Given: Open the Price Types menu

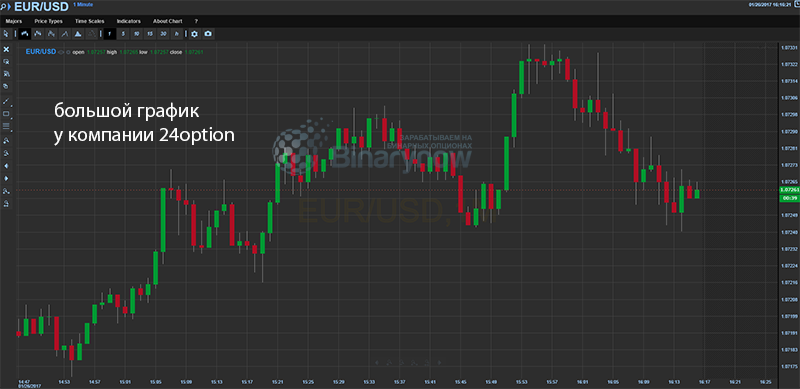Looking at the screenshot, I should [x=48, y=21].
